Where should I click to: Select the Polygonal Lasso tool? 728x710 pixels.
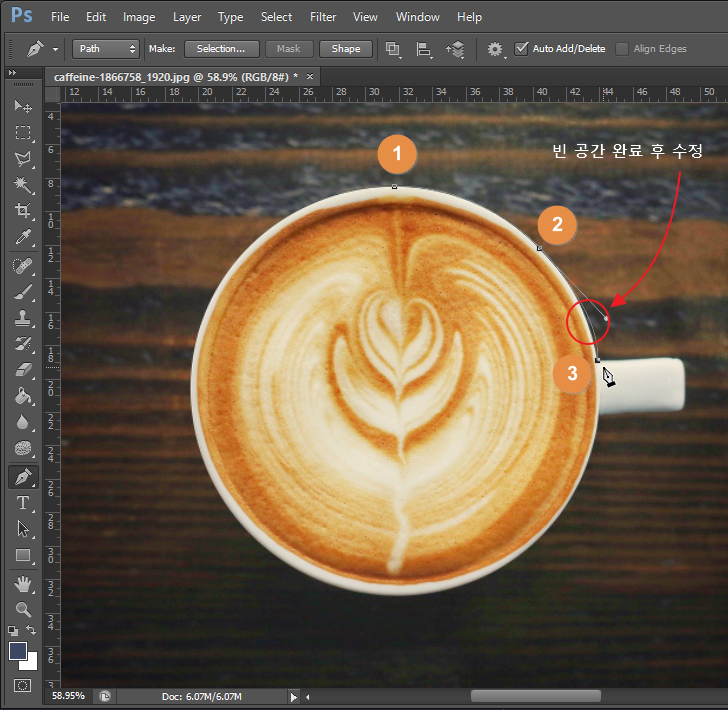(x=22, y=159)
